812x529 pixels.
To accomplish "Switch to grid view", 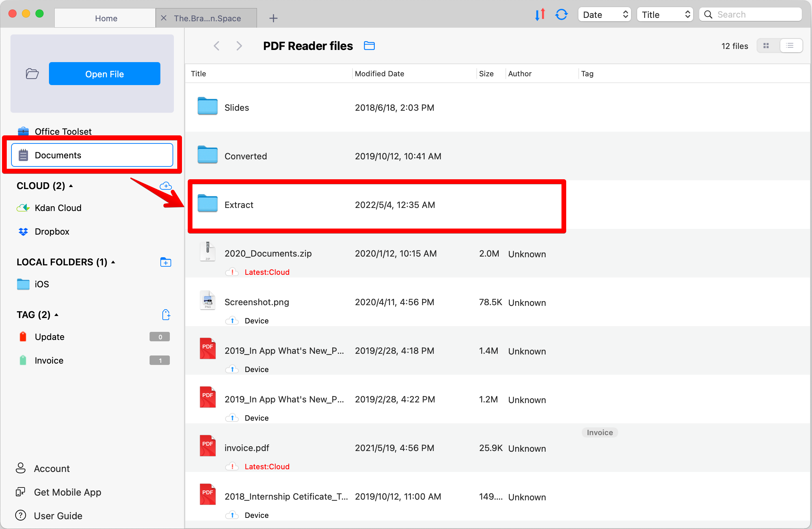I will tap(767, 46).
